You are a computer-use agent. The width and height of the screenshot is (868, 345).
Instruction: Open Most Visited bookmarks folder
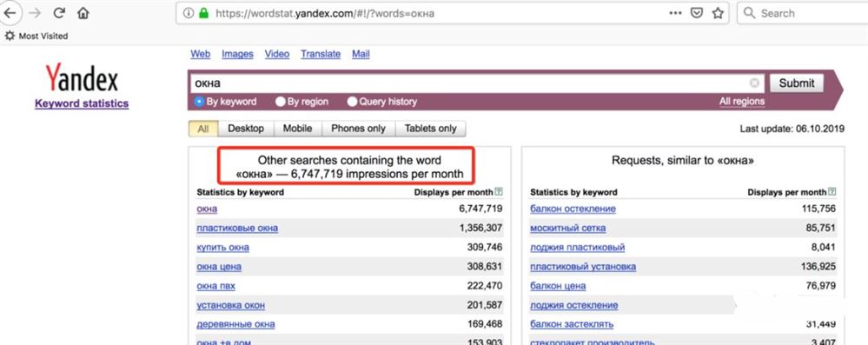(36, 36)
